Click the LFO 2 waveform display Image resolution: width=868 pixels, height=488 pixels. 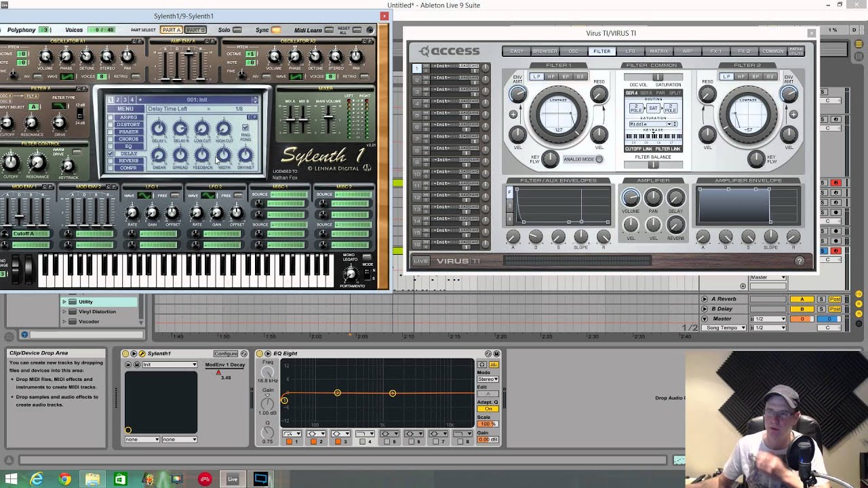click(x=209, y=196)
